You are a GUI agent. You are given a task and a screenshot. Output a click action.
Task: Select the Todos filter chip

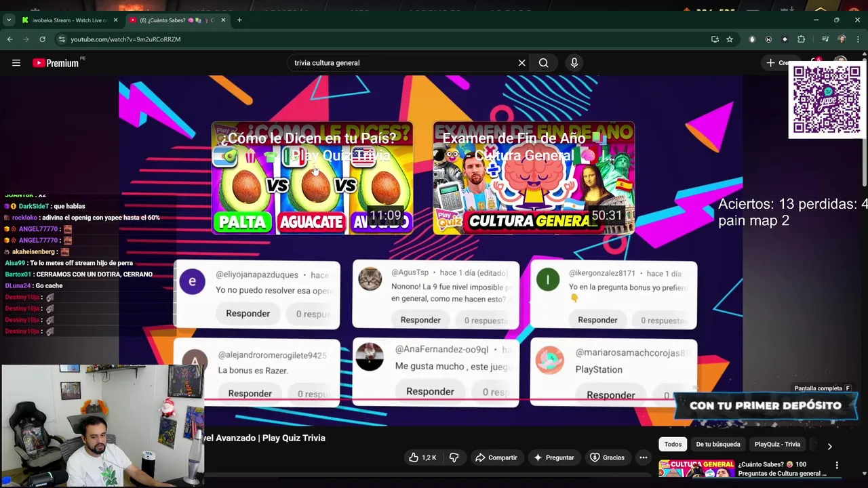(673, 445)
